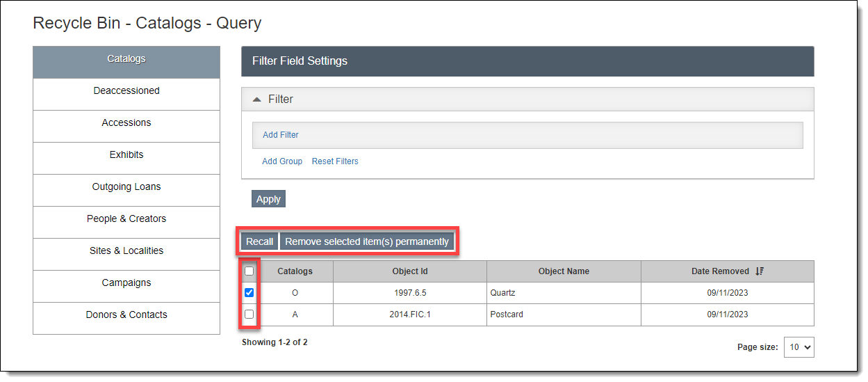Image resolution: width=868 pixels, height=382 pixels.
Task: Toggle the select-all checkbox in table header
Action: click(x=249, y=271)
